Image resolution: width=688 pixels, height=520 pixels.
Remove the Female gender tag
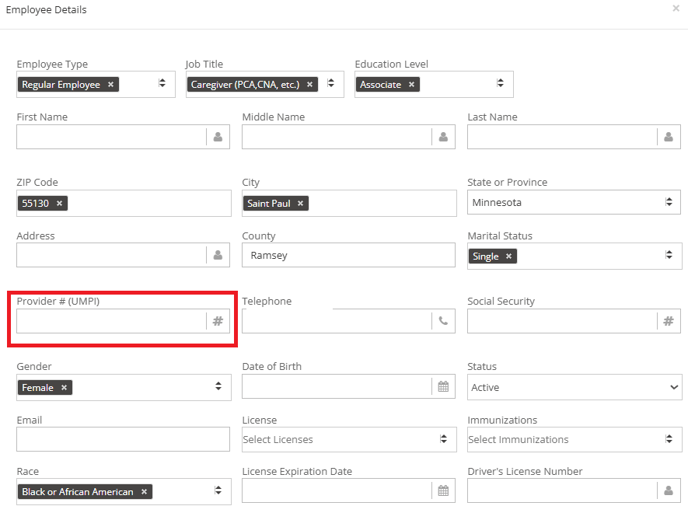(x=64, y=387)
